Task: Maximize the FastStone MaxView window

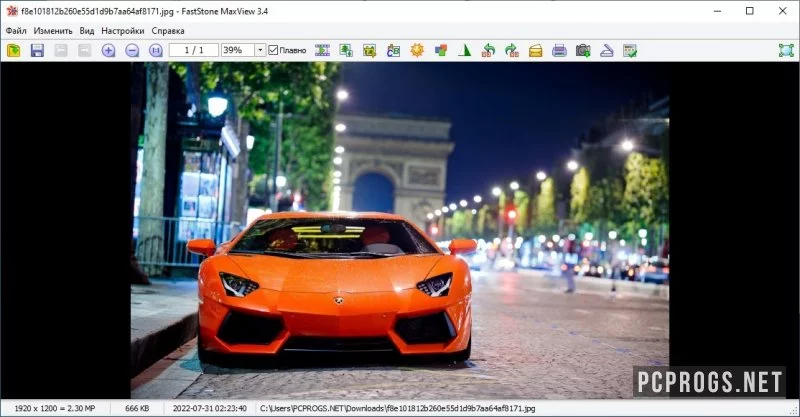Action: (749, 11)
